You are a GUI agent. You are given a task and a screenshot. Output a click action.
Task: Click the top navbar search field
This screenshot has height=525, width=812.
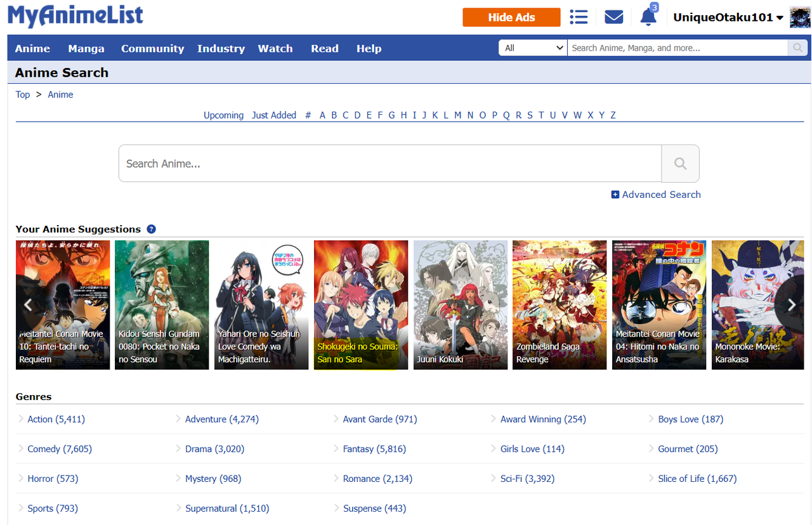point(678,48)
